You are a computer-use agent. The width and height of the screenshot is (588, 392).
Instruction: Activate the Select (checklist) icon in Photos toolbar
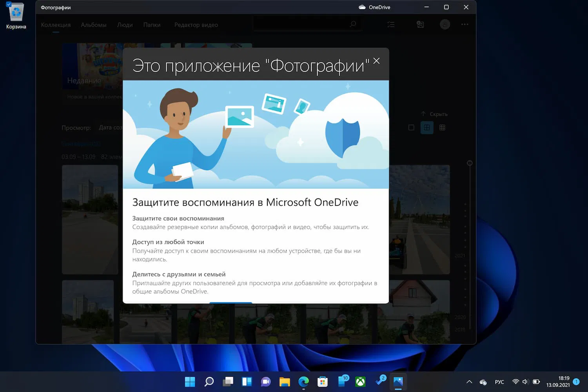pyautogui.click(x=391, y=24)
